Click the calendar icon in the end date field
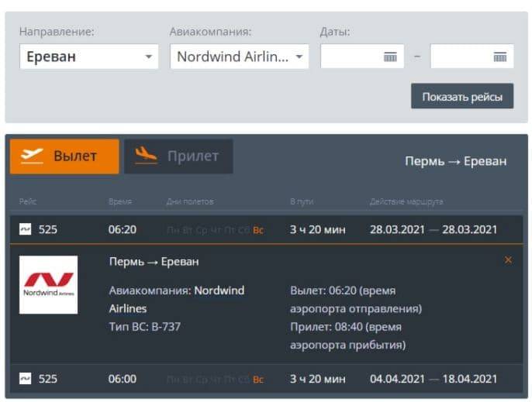The height and width of the screenshot is (402, 532). point(500,57)
